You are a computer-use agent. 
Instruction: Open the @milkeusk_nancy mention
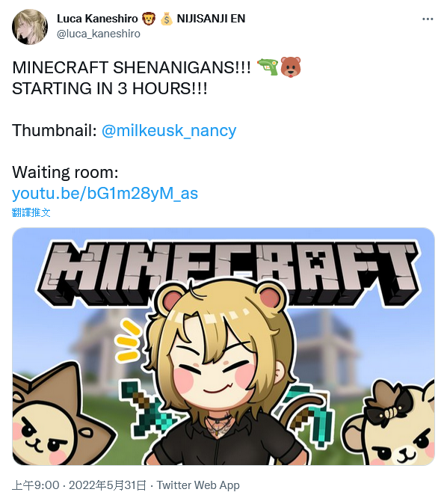point(169,131)
